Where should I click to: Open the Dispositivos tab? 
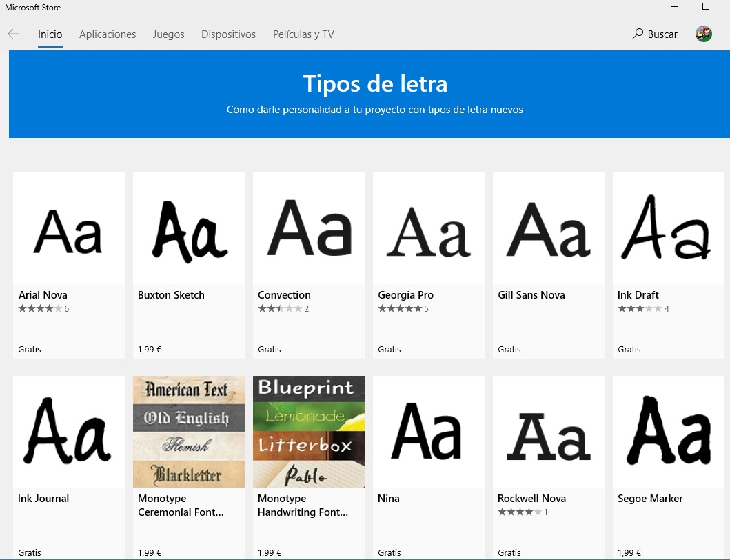pos(228,34)
